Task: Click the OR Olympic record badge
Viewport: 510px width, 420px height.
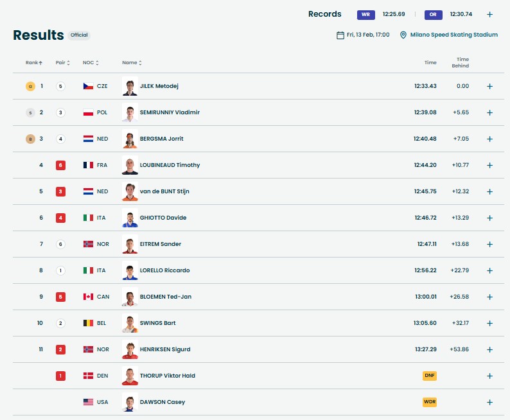Action: (x=433, y=14)
